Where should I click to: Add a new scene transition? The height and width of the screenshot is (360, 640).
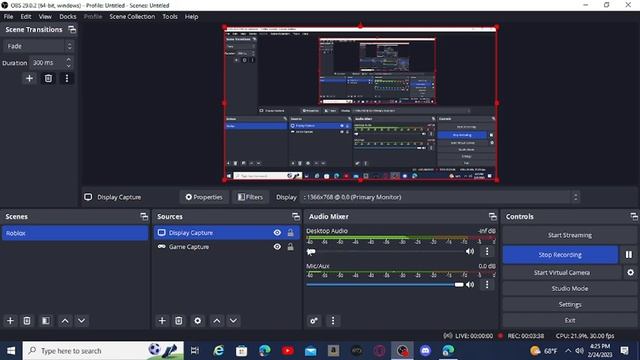click(29, 78)
